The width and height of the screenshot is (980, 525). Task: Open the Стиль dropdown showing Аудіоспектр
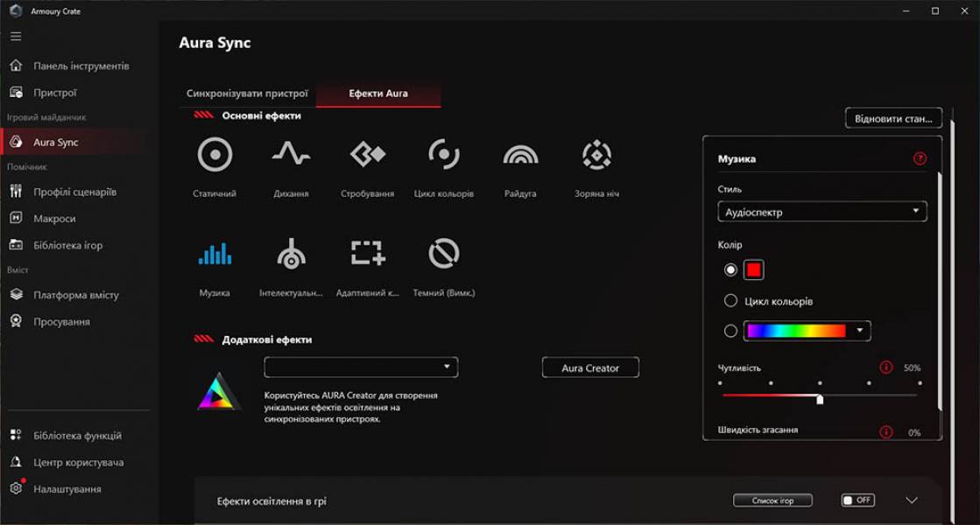coord(821,211)
